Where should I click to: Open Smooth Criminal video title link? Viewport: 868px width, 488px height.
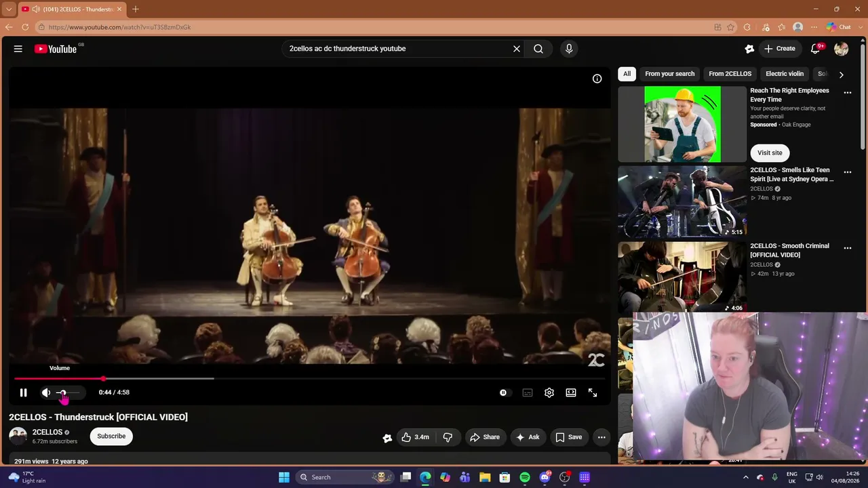click(x=789, y=250)
